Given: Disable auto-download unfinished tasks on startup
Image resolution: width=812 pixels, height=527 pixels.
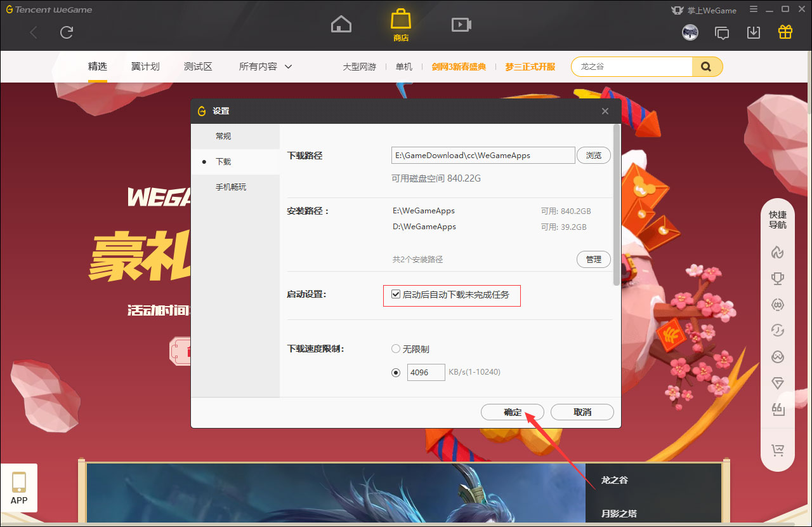Looking at the screenshot, I should click(395, 295).
